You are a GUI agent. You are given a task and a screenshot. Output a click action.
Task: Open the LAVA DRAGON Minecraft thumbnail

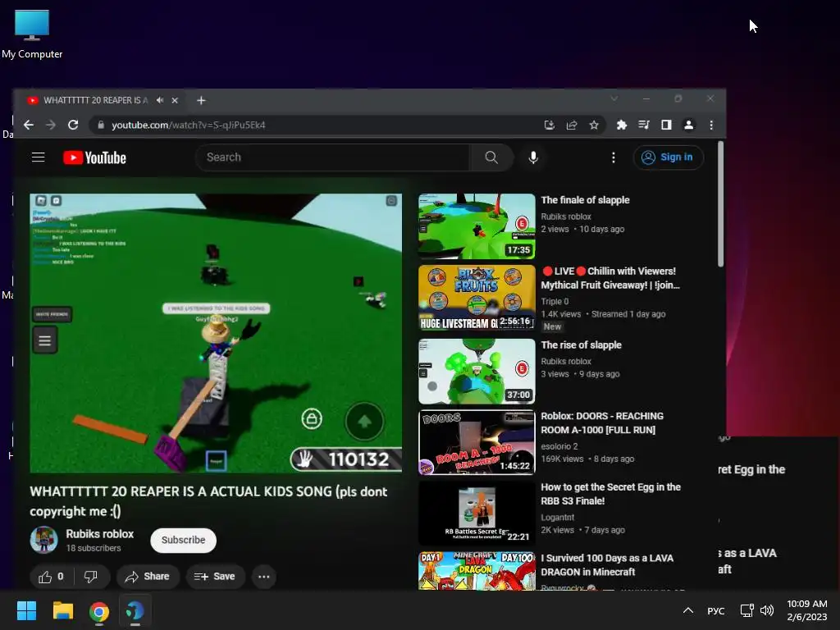point(477,571)
